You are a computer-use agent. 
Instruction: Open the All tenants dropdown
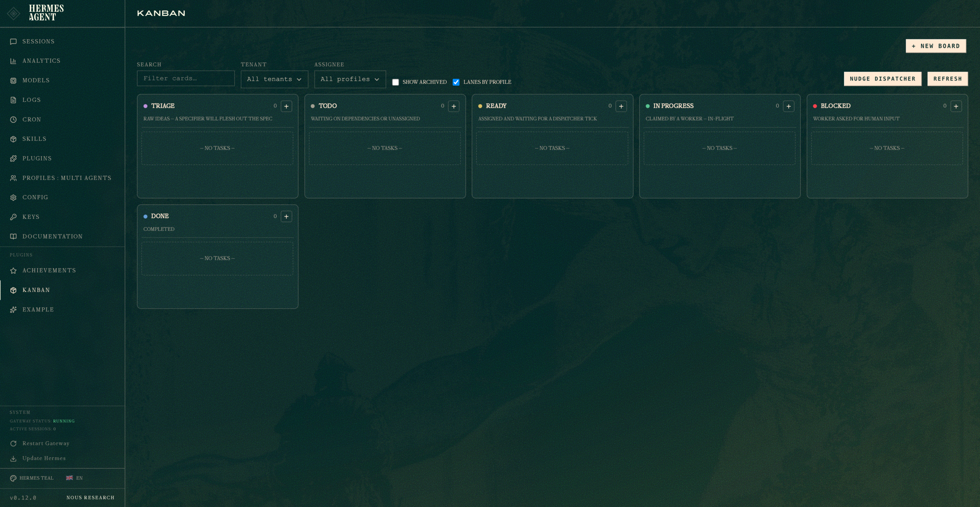pyautogui.click(x=274, y=79)
